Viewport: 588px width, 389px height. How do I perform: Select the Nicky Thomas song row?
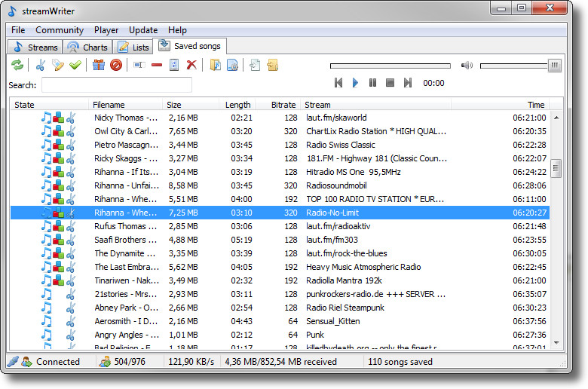[280, 118]
